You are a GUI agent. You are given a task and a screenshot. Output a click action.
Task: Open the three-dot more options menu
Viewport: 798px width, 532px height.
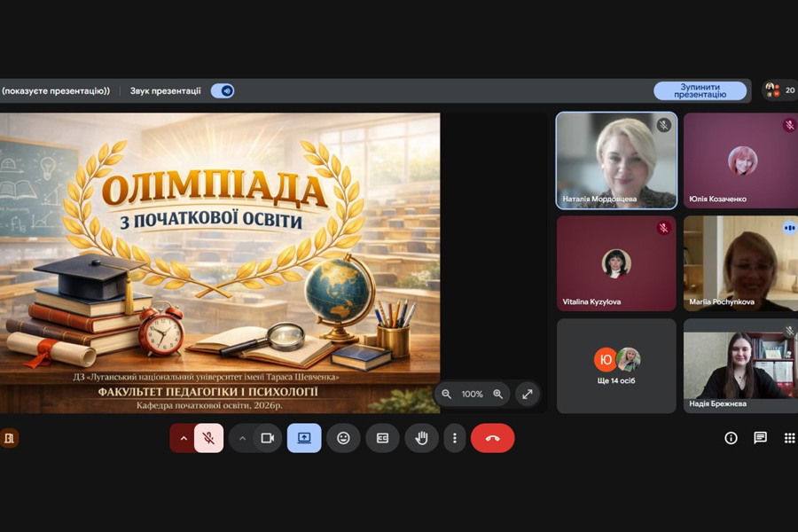click(x=455, y=438)
